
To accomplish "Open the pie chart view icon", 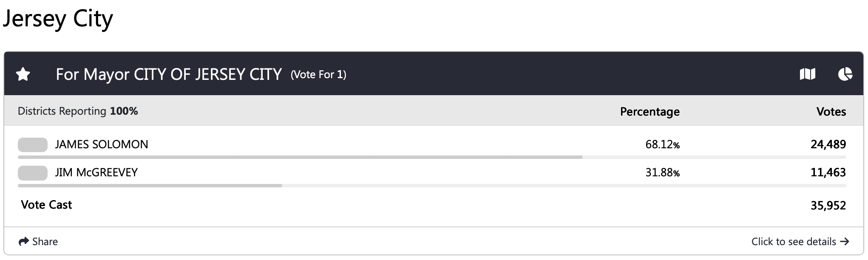I will coord(845,74).
